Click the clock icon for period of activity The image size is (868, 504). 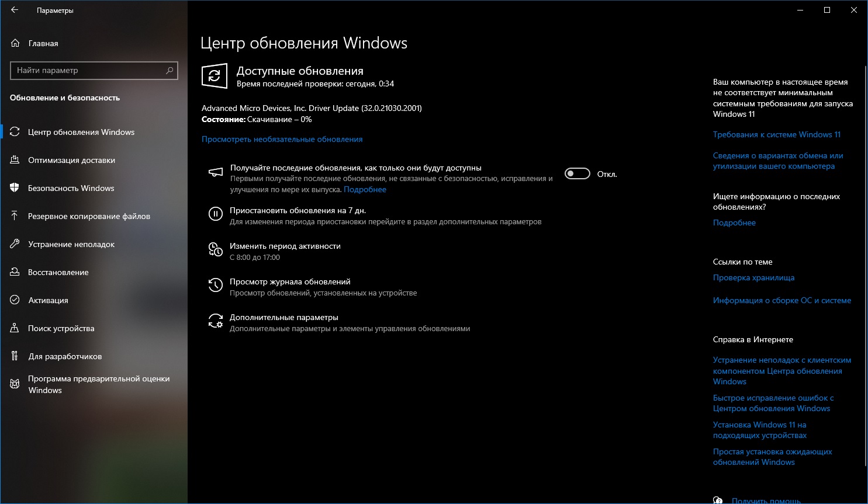click(x=216, y=250)
